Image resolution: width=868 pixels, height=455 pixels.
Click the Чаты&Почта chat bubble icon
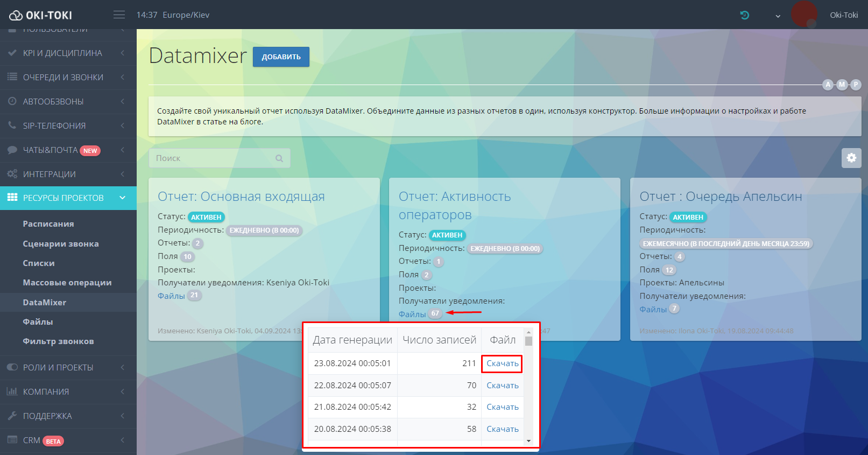click(12, 150)
